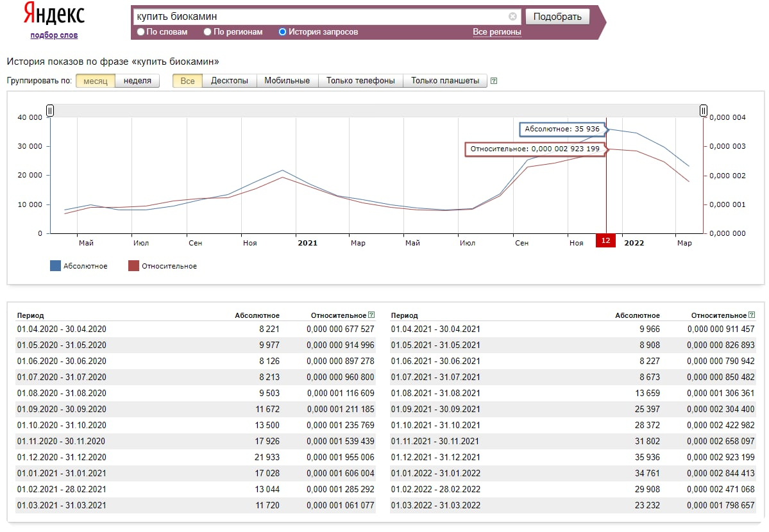Screen dimensions: 769x532
Task: Click the left chart range handle
Action: coord(50,111)
